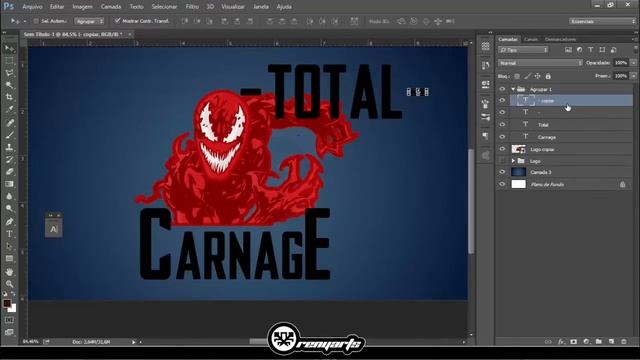Open the Janela menu

click(261, 7)
